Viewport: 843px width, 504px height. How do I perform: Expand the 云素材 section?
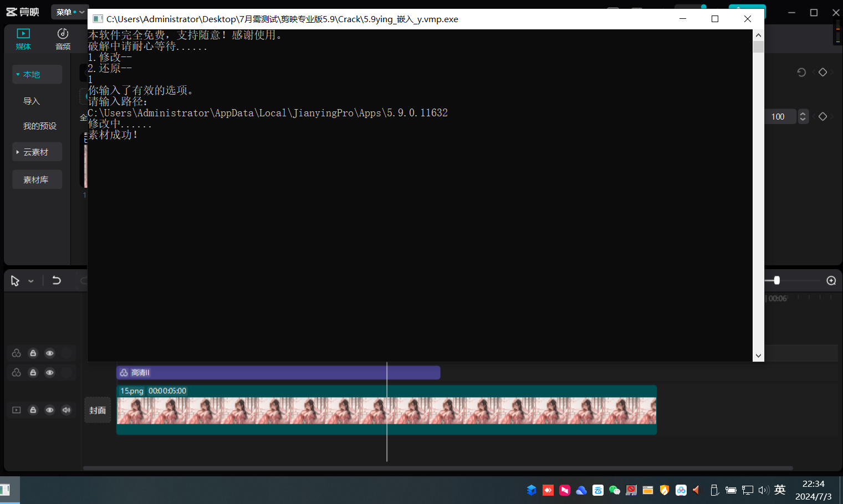tap(37, 152)
